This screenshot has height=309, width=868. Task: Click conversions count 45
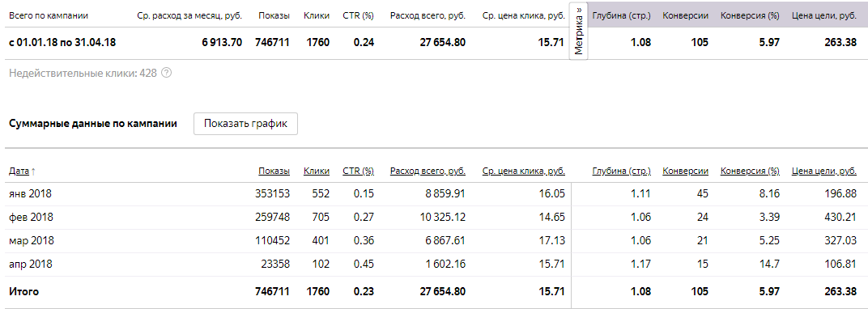pos(703,194)
